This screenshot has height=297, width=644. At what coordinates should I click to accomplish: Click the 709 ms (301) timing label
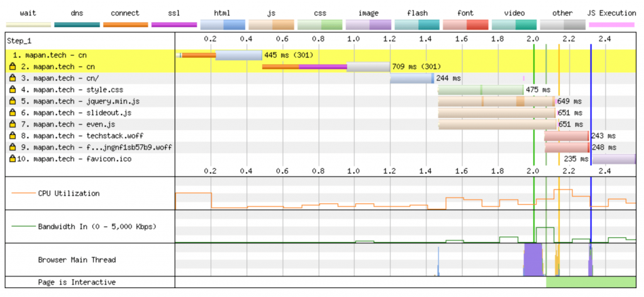pyautogui.click(x=416, y=67)
